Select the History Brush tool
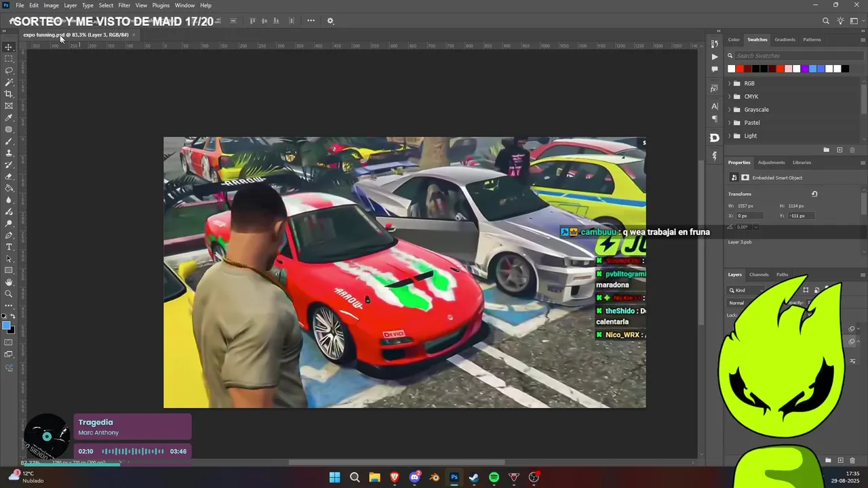The width and height of the screenshot is (868, 488). (x=9, y=165)
